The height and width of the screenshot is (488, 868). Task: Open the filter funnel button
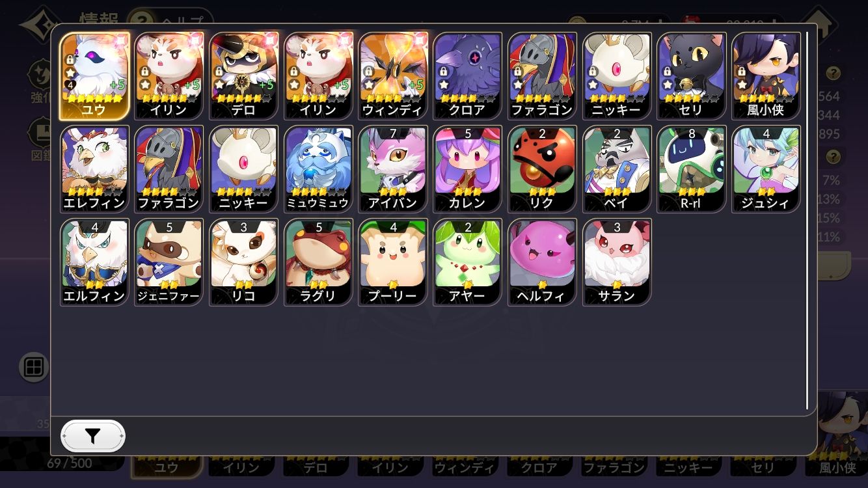pyautogui.click(x=93, y=436)
